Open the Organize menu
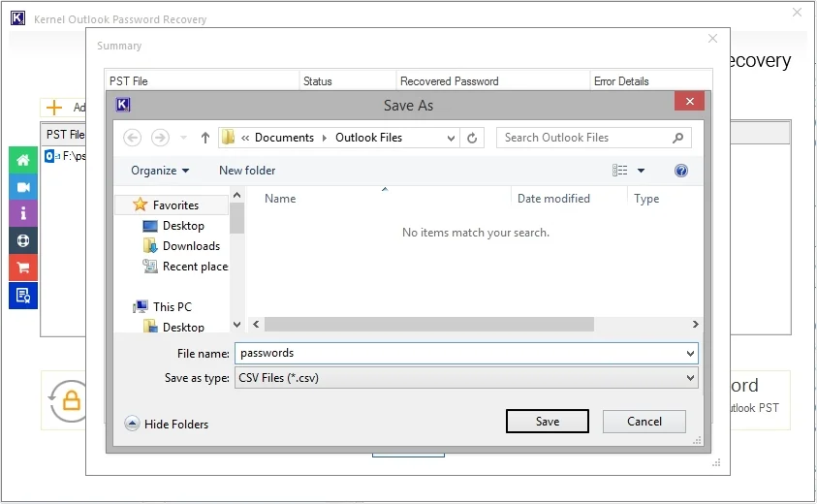 tap(160, 171)
